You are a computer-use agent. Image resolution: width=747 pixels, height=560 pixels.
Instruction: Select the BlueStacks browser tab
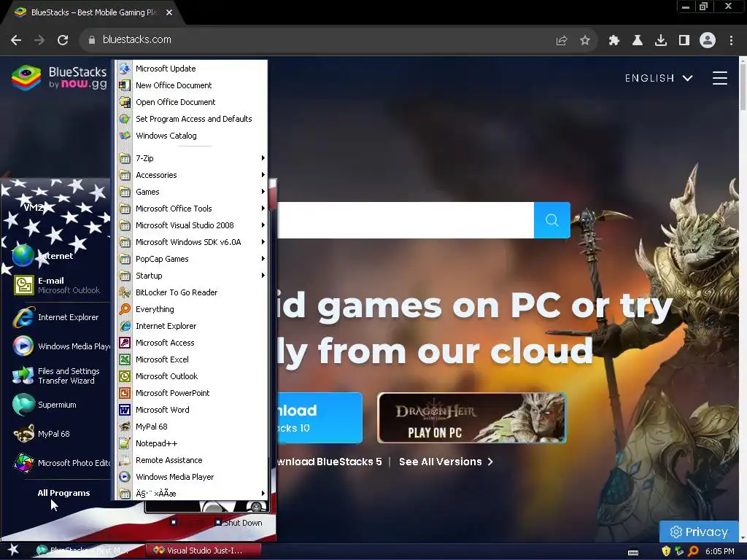coord(93,12)
